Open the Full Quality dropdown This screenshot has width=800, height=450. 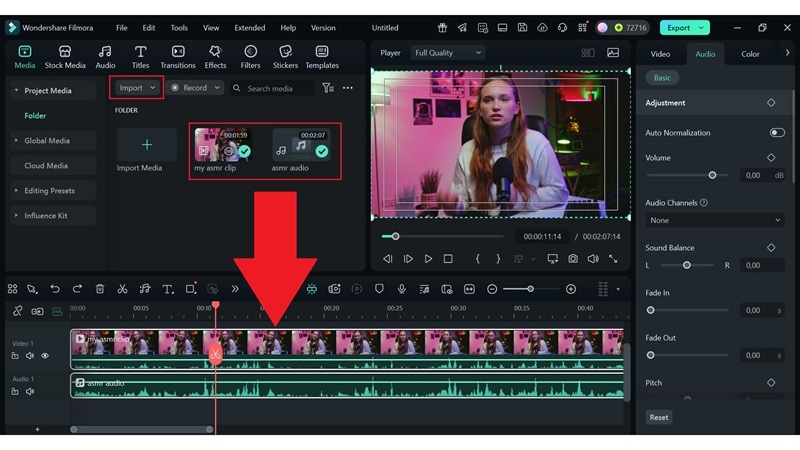tap(447, 53)
